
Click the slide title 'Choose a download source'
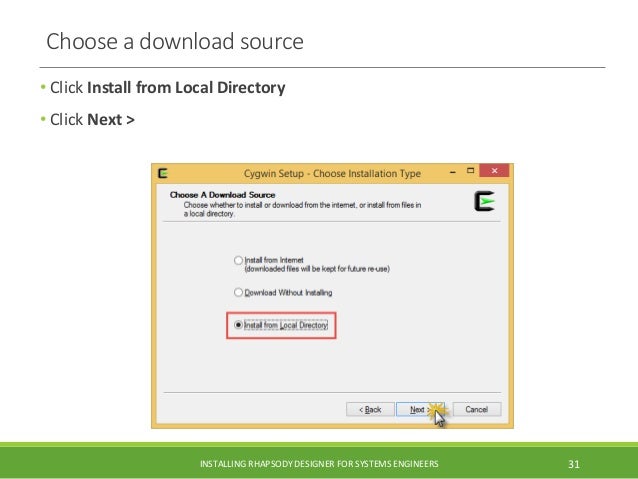[x=175, y=42]
